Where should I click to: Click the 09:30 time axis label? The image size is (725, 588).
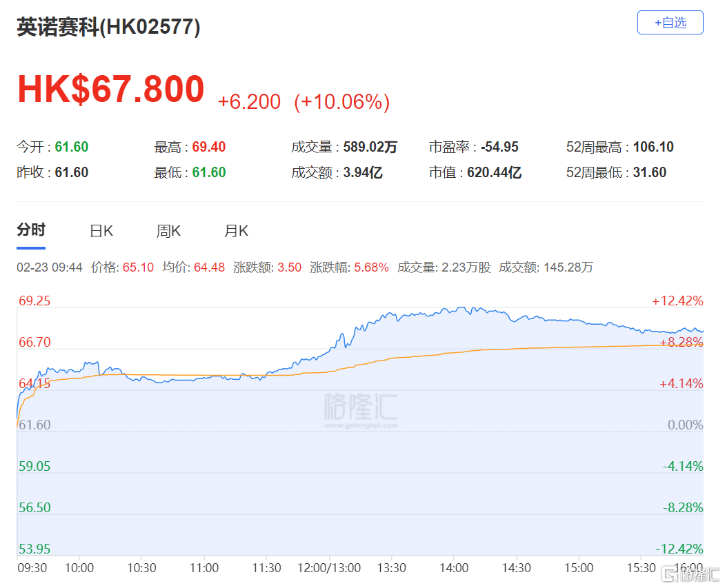[x=31, y=568]
